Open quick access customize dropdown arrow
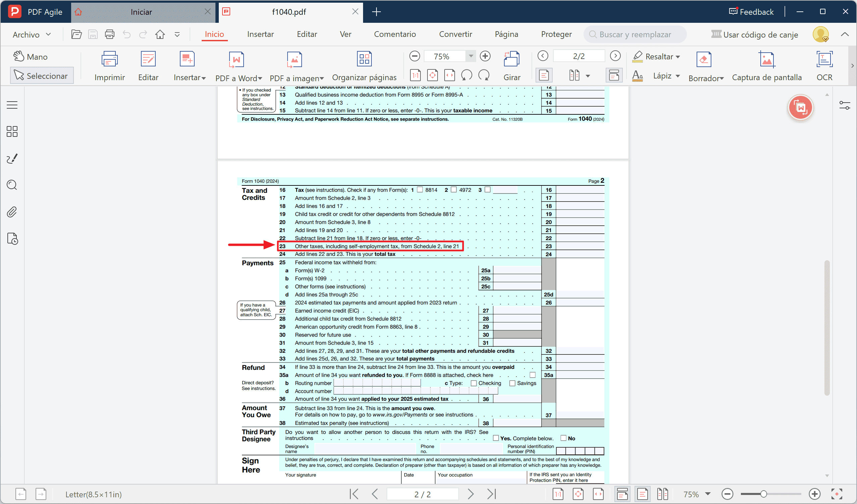The width and height of the screenshot is (857, 504). [x=177, y=34]
